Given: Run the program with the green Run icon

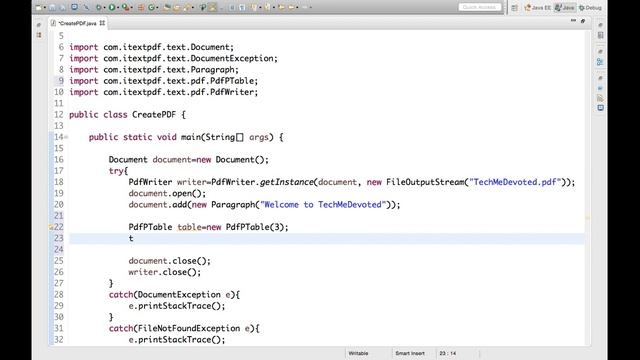Looking at the screenshot, I should coord(112,7).
